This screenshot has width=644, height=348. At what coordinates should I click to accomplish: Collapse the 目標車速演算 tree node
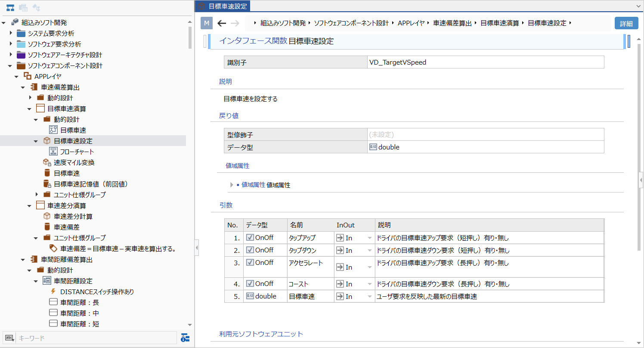tap(30, 109)
